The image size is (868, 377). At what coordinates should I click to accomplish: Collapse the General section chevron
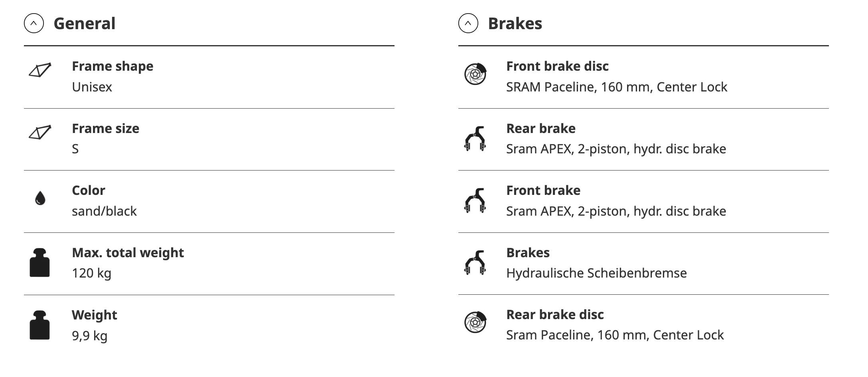coord(34,24)
